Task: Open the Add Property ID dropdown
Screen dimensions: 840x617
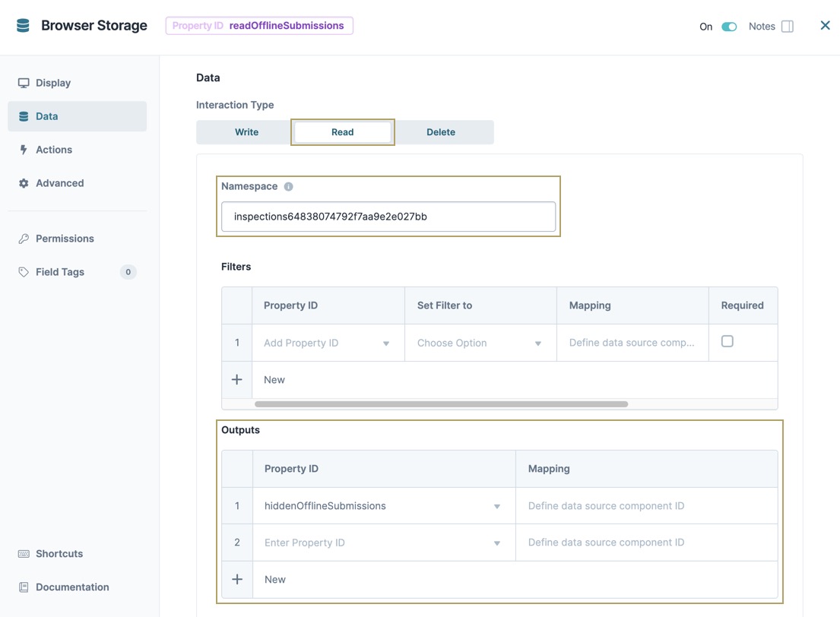Action: 328,343
